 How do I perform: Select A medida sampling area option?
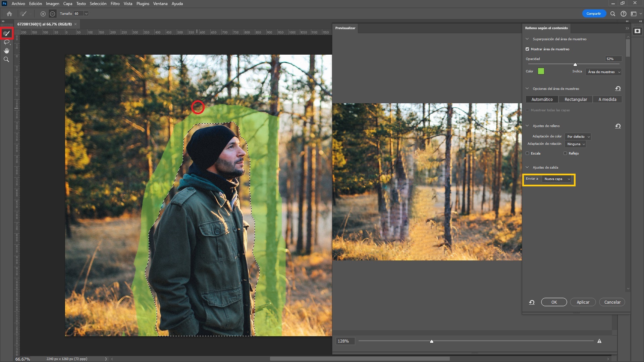pos(607,100)
